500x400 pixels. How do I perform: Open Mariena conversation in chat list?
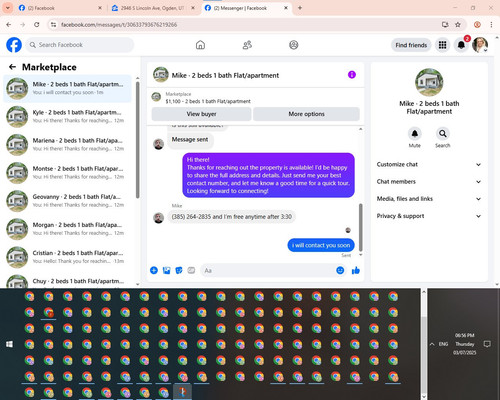(68, 145)
